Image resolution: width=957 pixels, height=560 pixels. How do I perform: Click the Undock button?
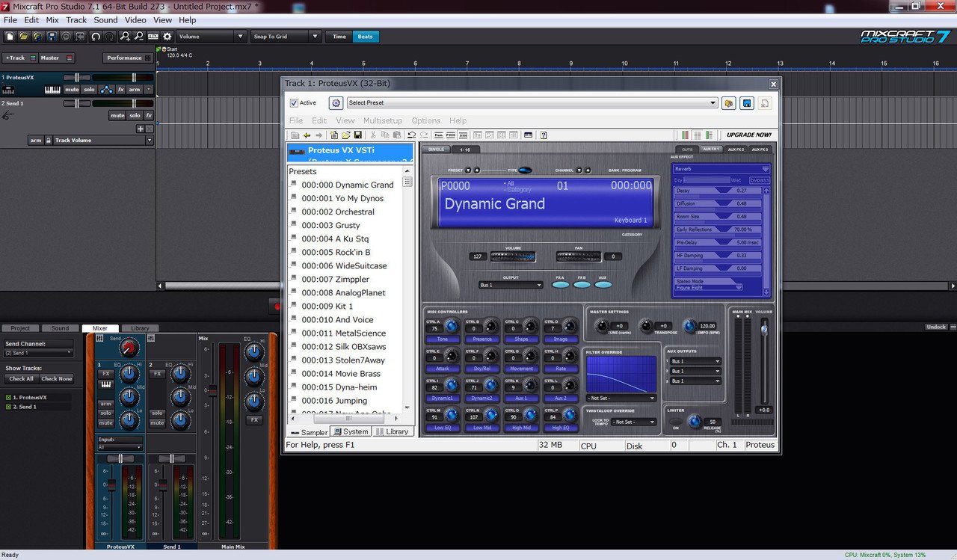click(936, 327)
